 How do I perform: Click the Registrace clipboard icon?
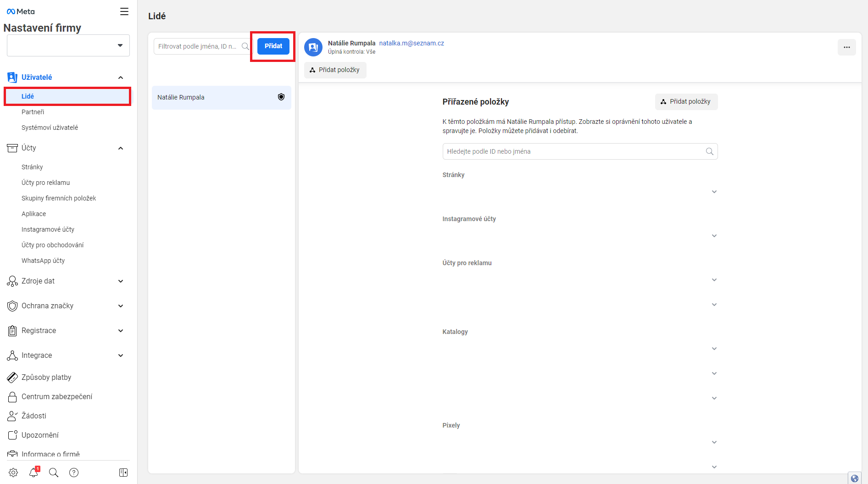[x=12, y=331]
